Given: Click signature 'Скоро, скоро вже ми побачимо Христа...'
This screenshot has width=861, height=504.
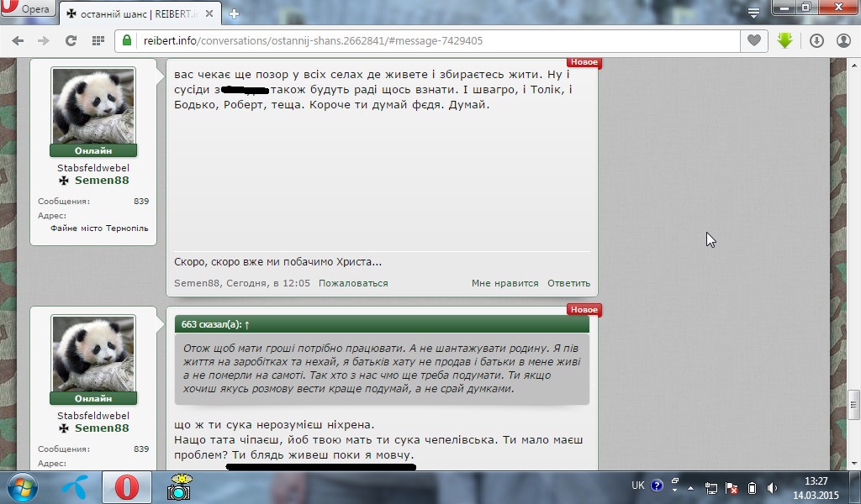Looking at the screenshot, I should pyautogui.click(x=277, y=261).
